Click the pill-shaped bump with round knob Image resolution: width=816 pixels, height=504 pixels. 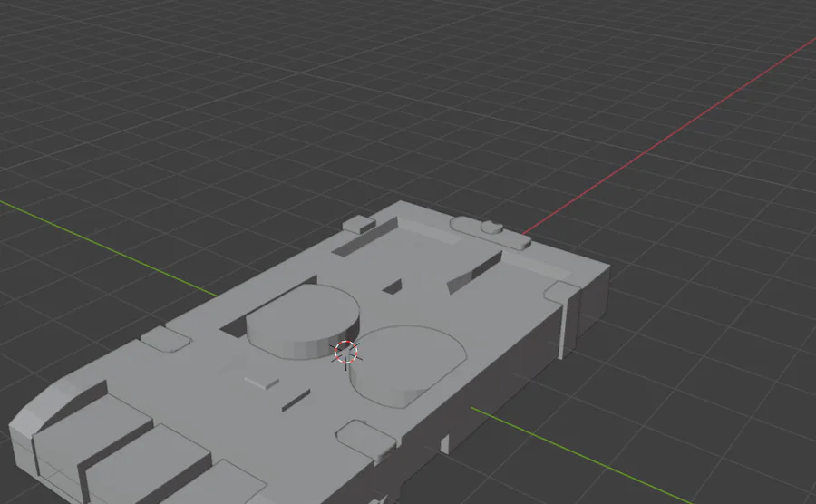pos(491,233)
